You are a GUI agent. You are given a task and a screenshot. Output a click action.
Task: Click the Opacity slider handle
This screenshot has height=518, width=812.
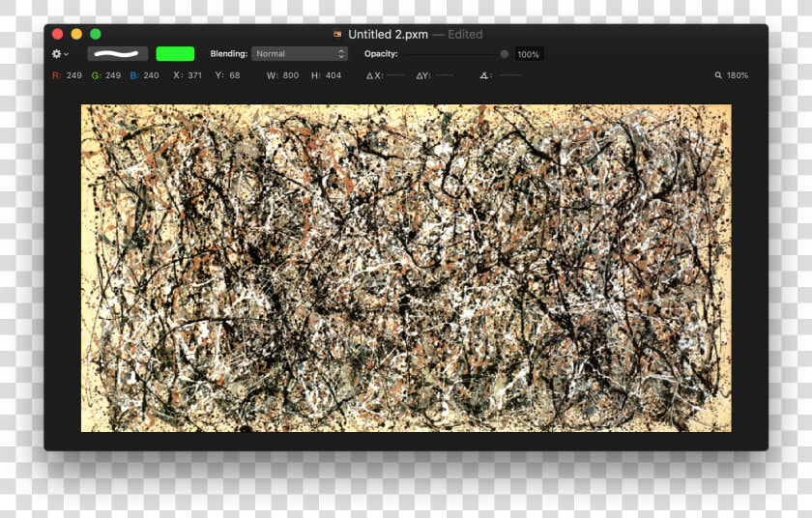coord(504,54)
